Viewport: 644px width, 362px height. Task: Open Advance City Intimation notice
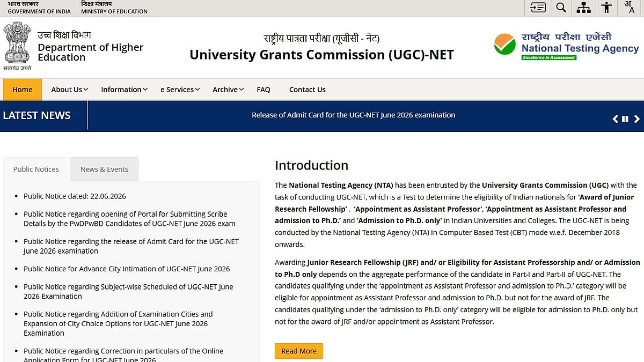(127, 269)
